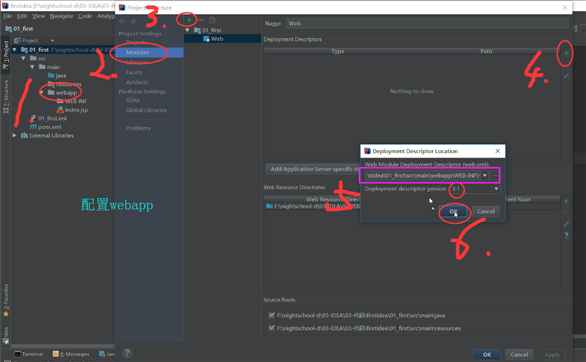Click the blue question mark beside Web Resource Directories
The width and height of the screenshot is (586, 362).
[x=567, y=236]
